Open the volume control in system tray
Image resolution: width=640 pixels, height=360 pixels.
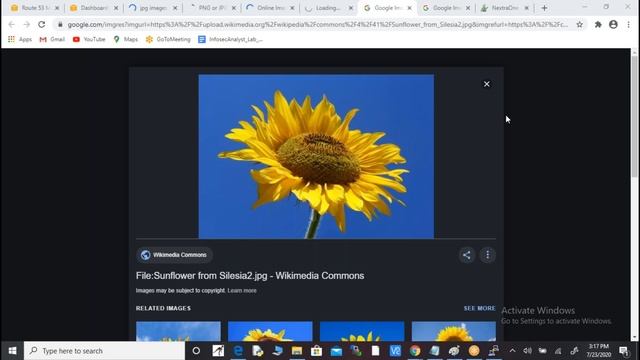click(x=527, y=351)
